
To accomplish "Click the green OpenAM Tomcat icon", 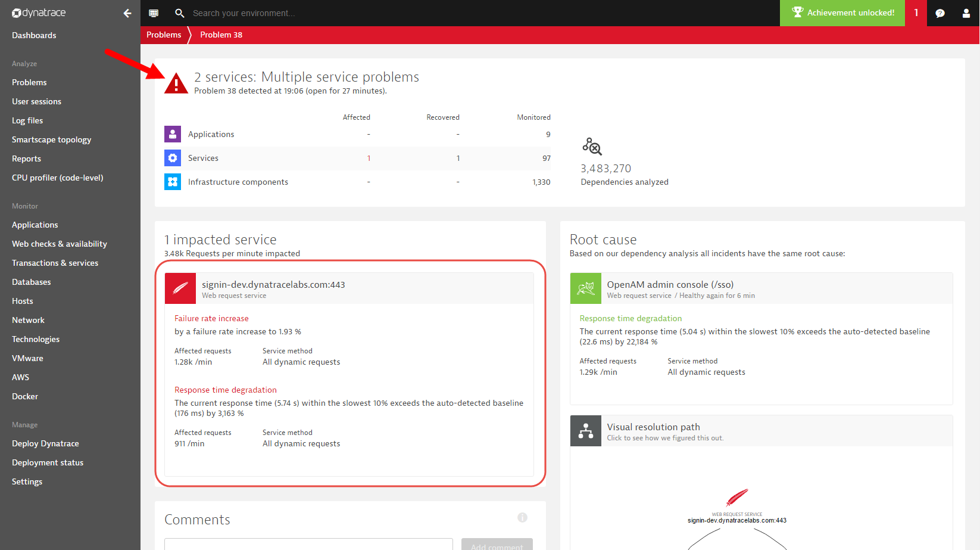I will (586, 288).
